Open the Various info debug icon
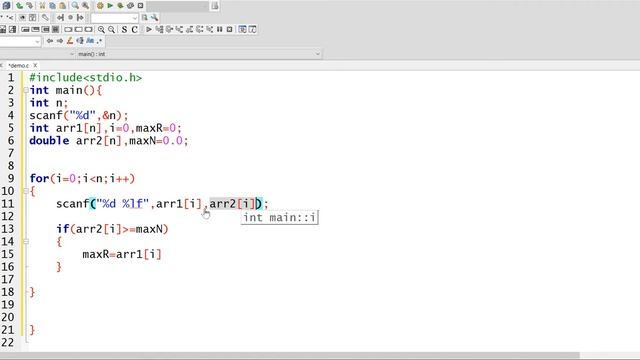Image resolution: width=640 pixels, height=360 pixels. pos(252,29)
